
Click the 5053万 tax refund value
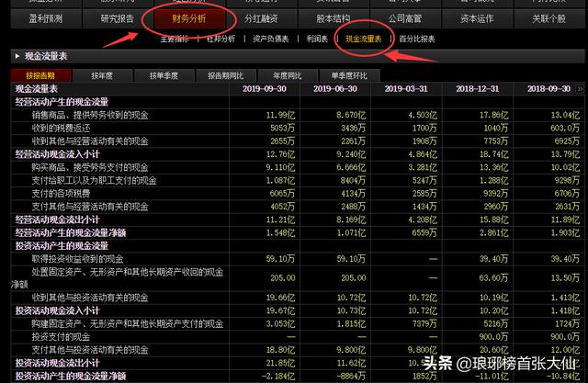click(x=282, y=129)
